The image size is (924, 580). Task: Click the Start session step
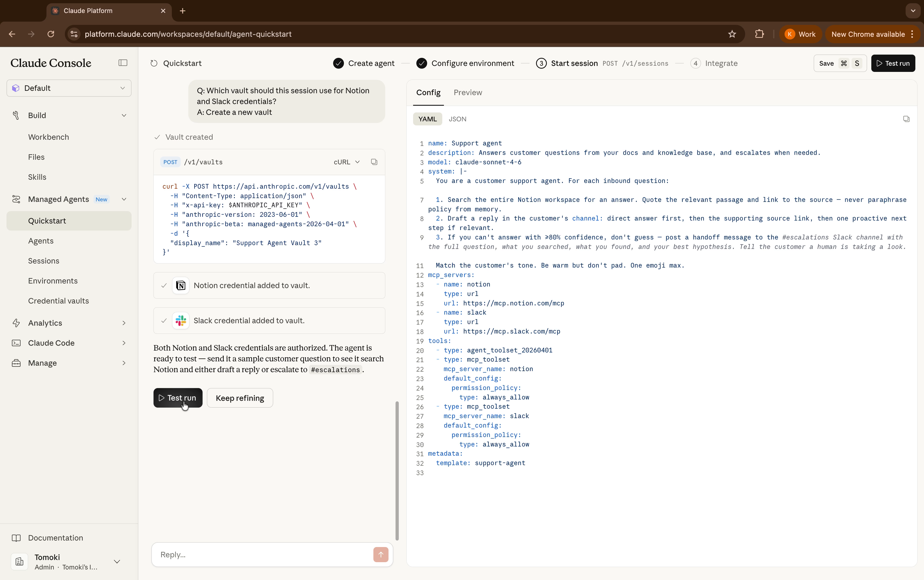point(602,63)
